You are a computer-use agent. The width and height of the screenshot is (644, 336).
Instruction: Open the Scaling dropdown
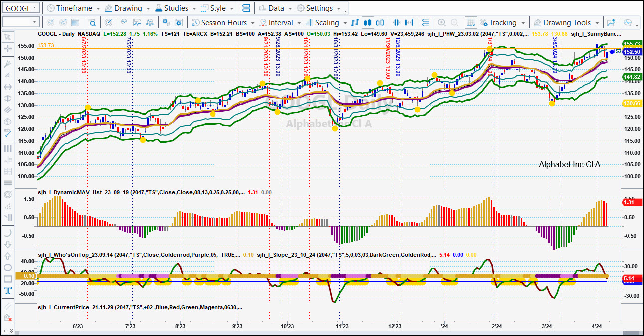pos(326,22)
